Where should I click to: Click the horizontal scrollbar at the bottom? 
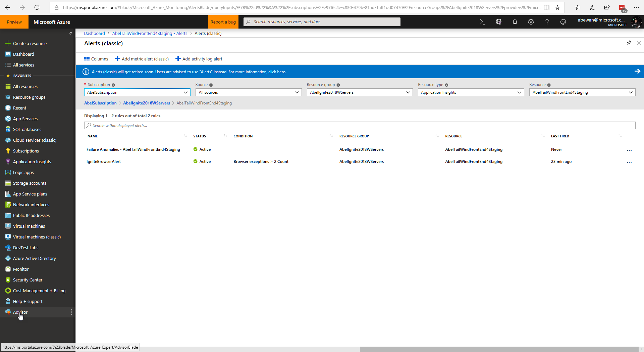[x=499, y=349]
